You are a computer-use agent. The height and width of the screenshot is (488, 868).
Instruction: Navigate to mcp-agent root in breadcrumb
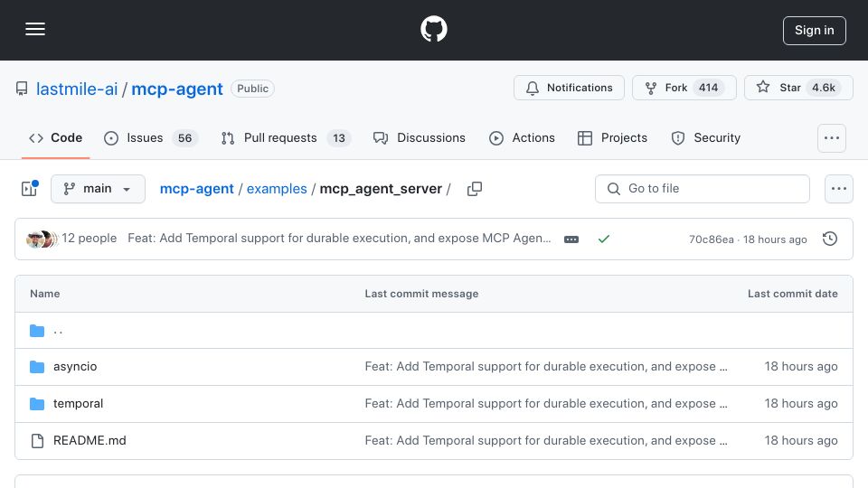pos(196,189)
